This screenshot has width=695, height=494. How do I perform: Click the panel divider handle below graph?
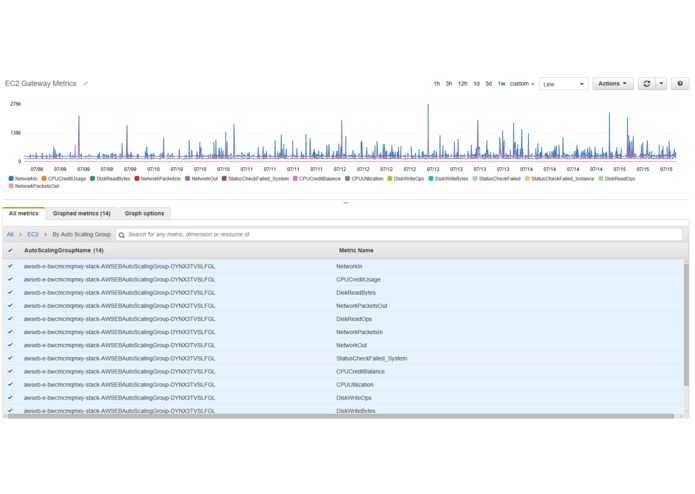[x=346, y=203]
